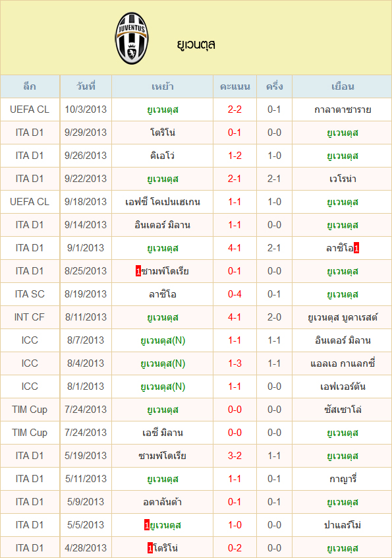Image resolution: width=392 pixels, height=558 pixels.
Task: Click the 0-1 half-time score on 8/19/2013
Action: coord(274,294)
